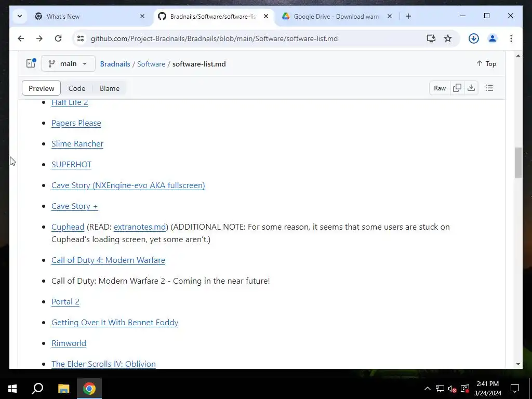Open Cave Story NXEngine-evo link

pos(128,185)
